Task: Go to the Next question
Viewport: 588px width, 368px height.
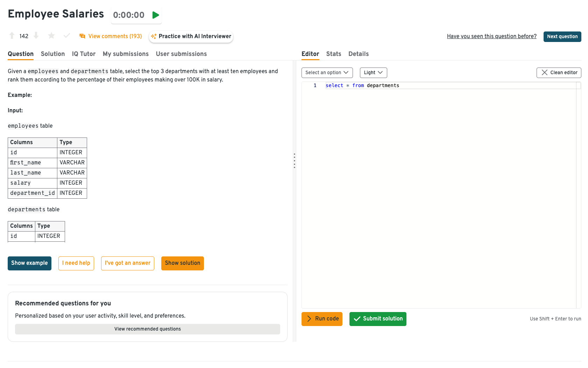Action: click(562, 37)
